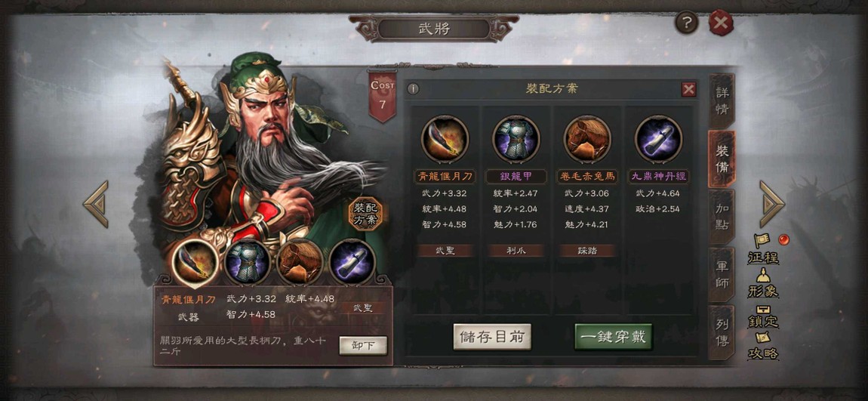Select the 青龍偃月刀 weapon slot under the portrait
Viewport: 868px width, 401px height.
click(194, 263)
